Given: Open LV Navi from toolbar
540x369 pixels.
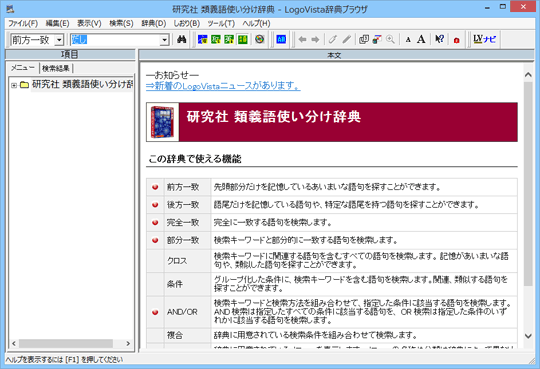Looking at the screenshot, I should click(x=485, y=39).
